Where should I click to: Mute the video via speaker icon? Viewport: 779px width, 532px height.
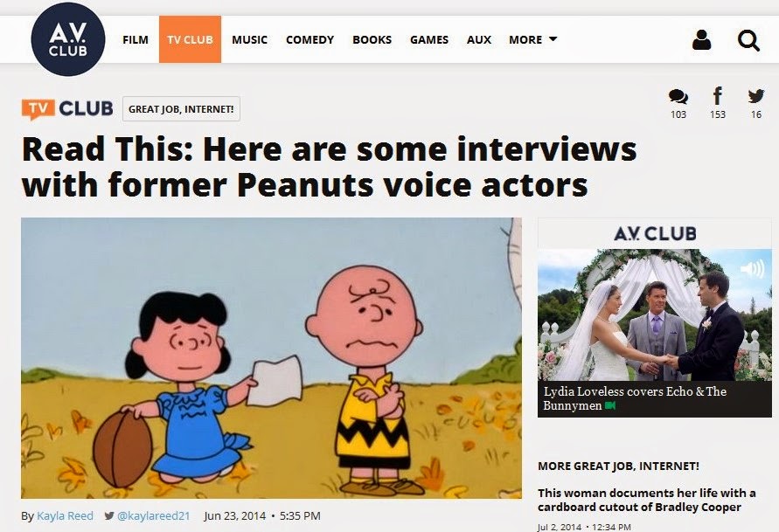753,269
